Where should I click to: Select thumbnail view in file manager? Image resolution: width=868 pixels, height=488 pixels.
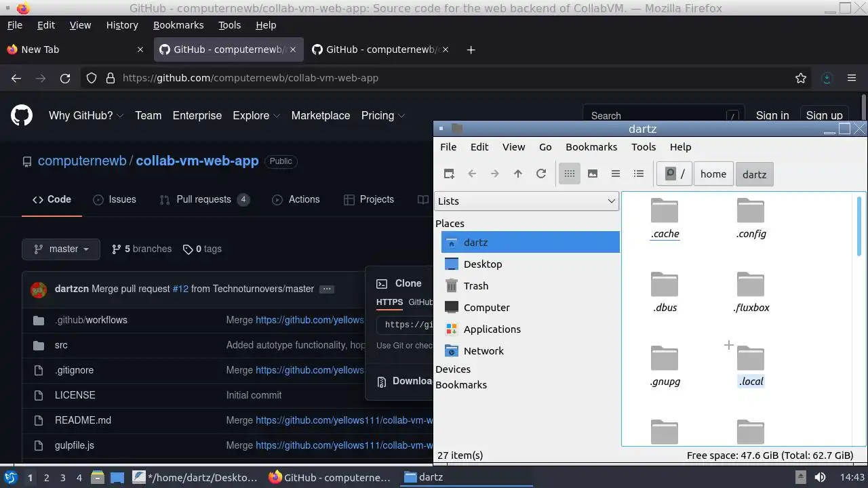point(593,174)
